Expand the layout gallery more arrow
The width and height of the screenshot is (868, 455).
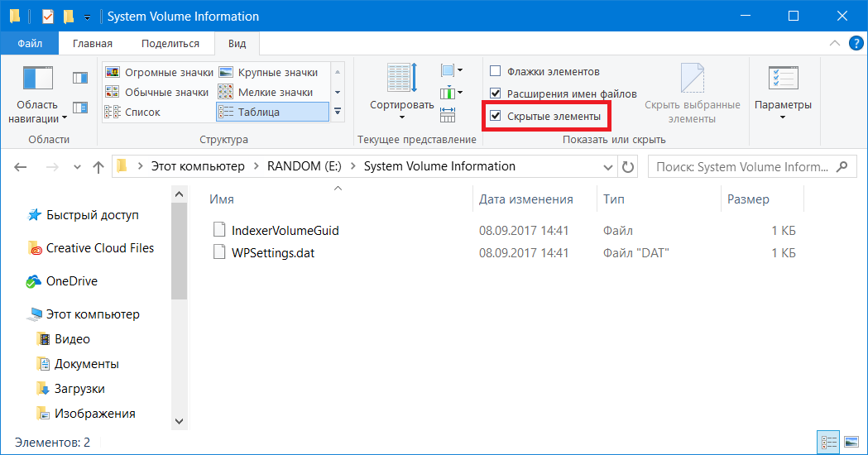click(x=337, y=112)
